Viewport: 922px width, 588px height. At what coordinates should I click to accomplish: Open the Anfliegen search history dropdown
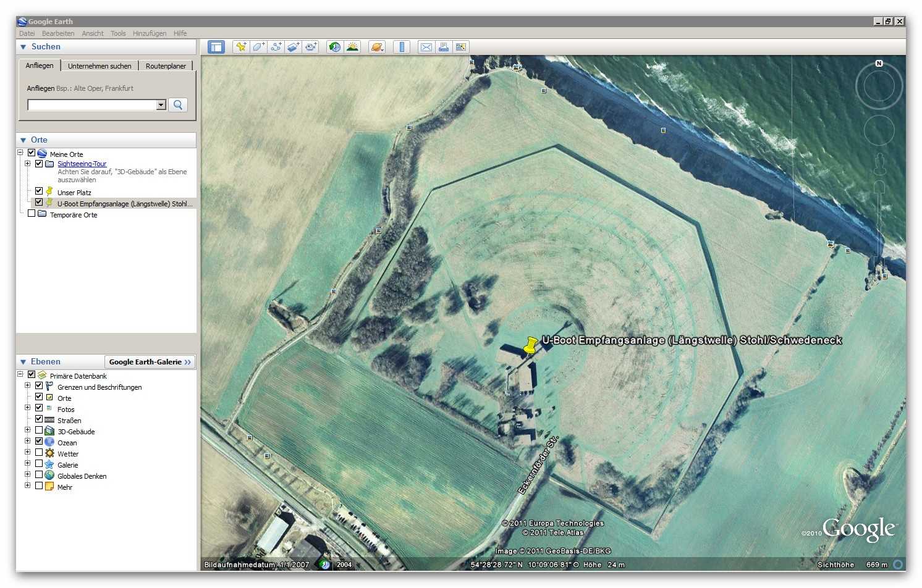point(161,105)
